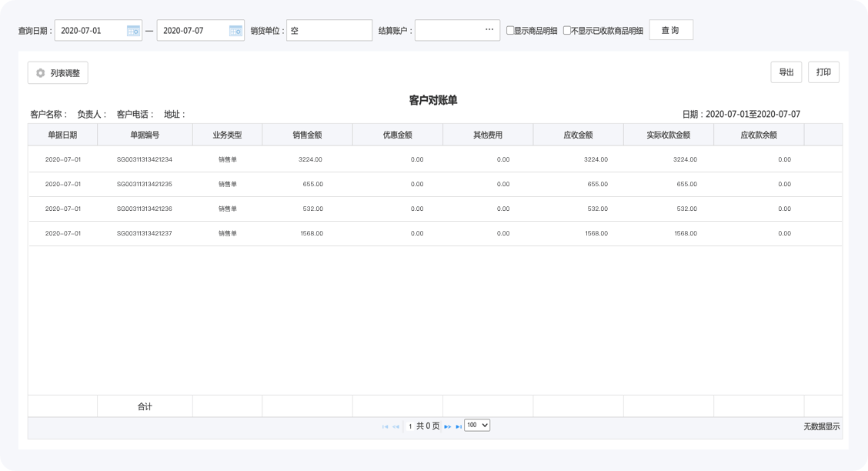This screenshot has height=471, width=868.
Task: Select the row with document SG00311313421235
Action: (144, 184)
